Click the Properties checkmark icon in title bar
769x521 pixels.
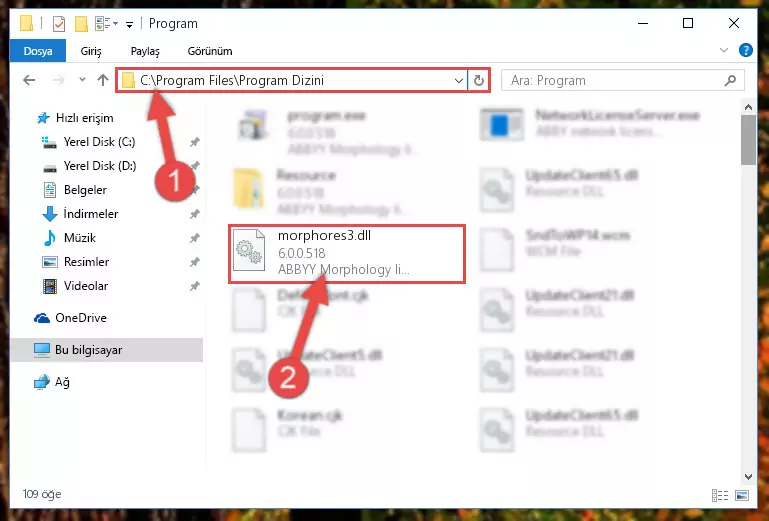[58, 24]
